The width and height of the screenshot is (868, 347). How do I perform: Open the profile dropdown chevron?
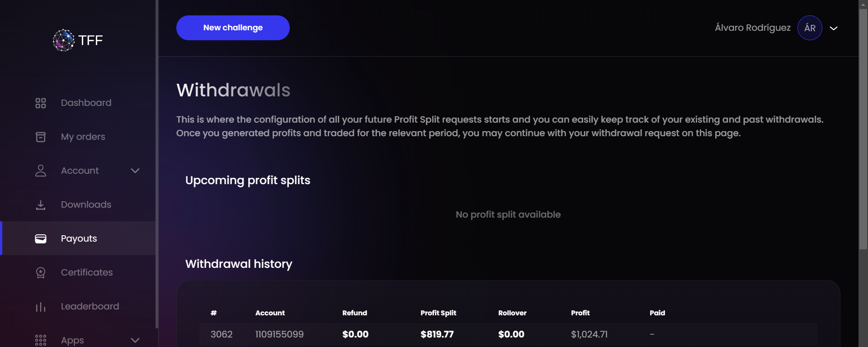(834, 28)
